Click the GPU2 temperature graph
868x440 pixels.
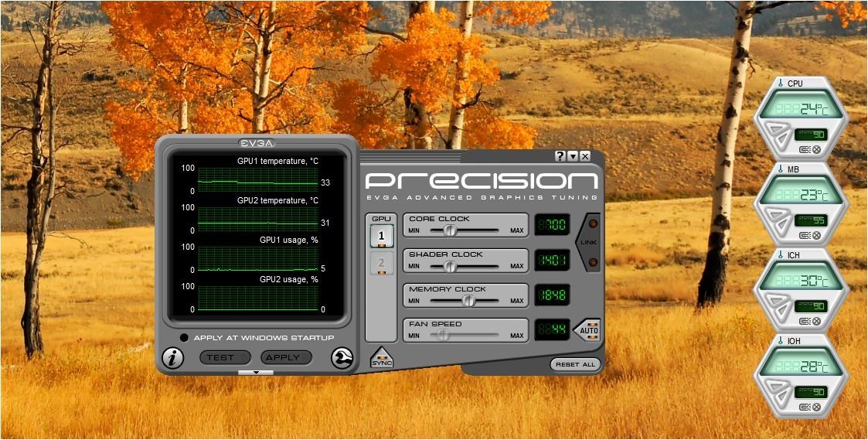click(x=257, y=219)
